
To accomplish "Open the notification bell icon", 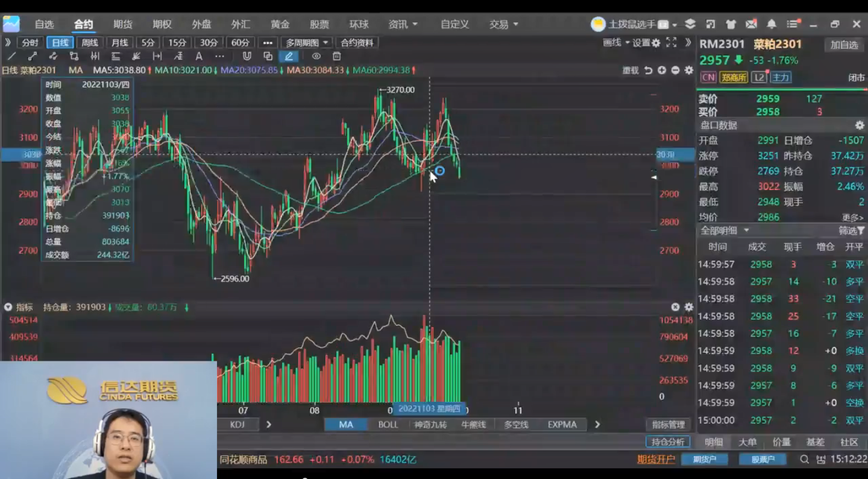I will [x=772, y=24].
